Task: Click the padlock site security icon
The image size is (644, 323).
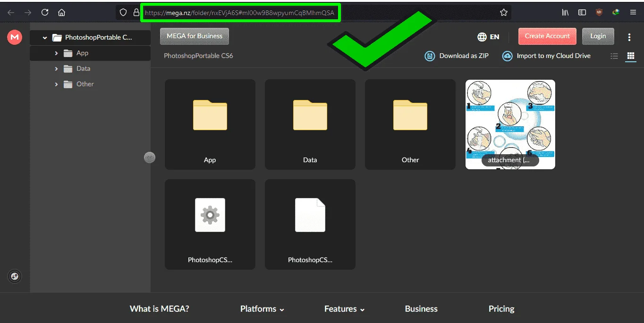Action: point(136,13)
